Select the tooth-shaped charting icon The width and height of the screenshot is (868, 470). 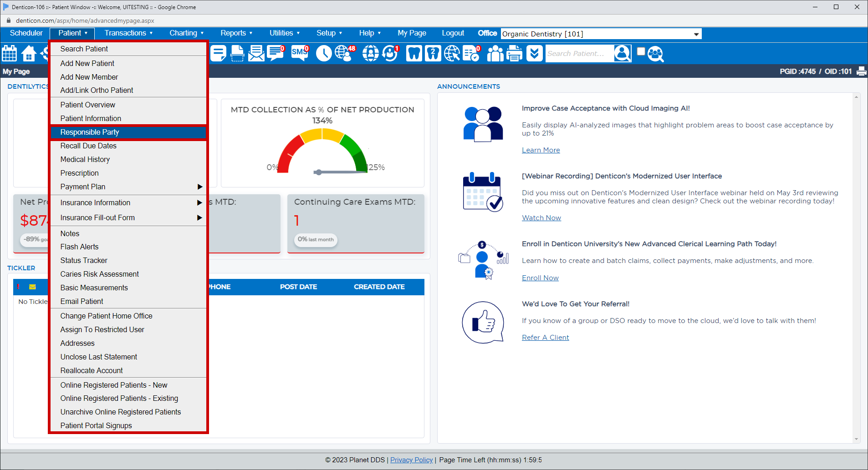414,53
